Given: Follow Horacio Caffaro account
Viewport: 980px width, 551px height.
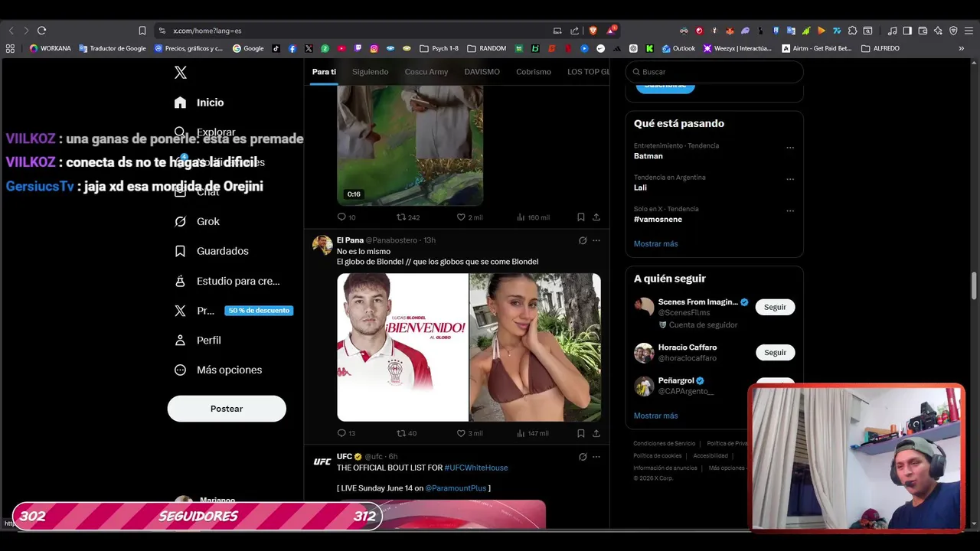Looking at the screenshot, I should pos(775,353).
